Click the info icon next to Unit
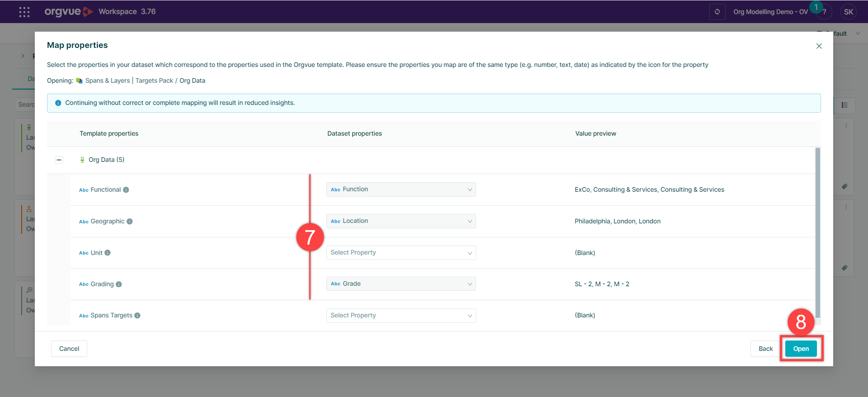The image size is (868, 397). point(108,253)
